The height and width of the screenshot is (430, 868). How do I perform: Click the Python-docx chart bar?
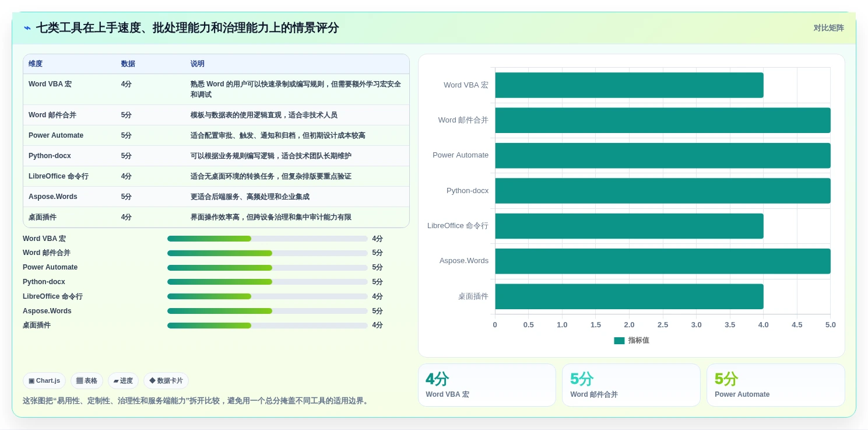(x=663, y=191)
